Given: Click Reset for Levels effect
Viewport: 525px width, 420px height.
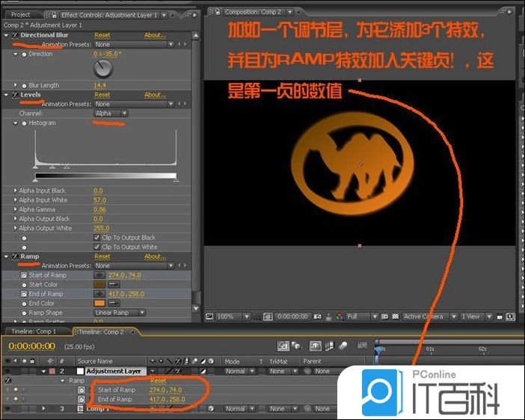Looking at the screenshot, I should 102,95.
